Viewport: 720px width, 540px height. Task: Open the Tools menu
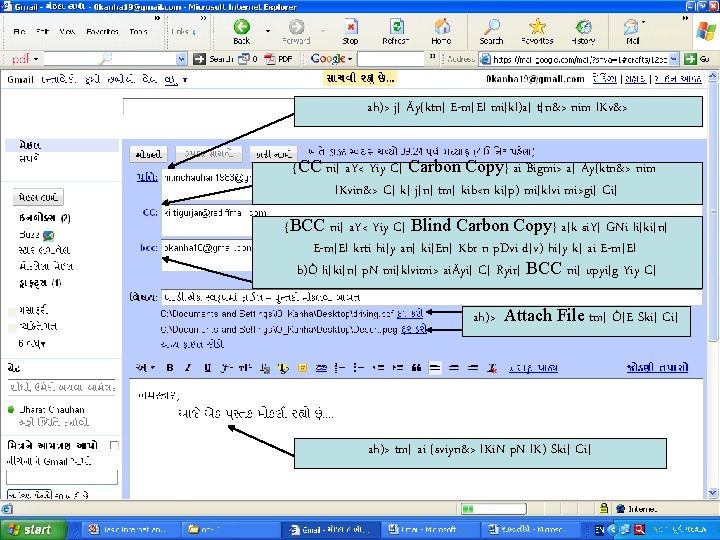pos(138,32)
